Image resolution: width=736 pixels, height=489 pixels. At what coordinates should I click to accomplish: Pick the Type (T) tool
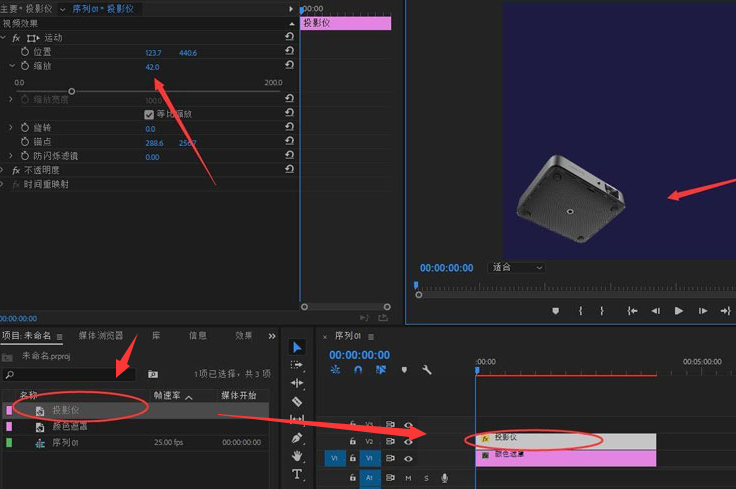pos(297,473)
